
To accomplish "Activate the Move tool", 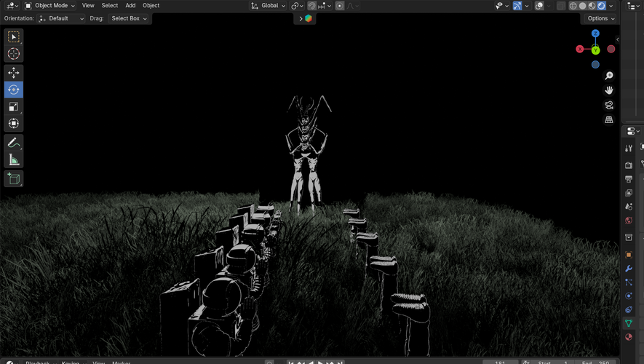I will tap(13, 73).
